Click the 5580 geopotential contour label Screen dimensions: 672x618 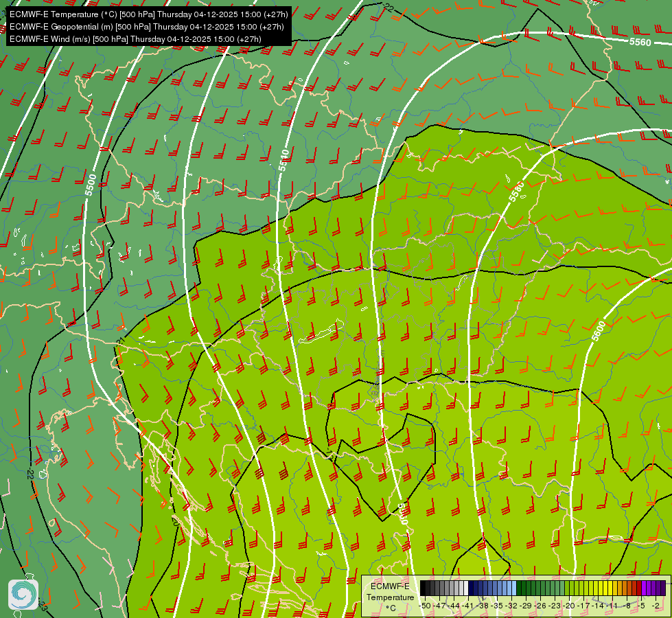(516, 192)
